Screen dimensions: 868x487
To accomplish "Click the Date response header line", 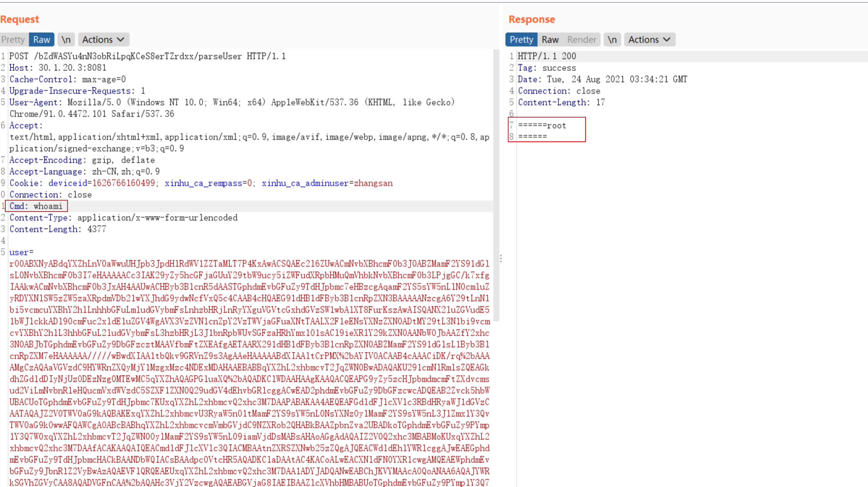I will pos(602,79).
